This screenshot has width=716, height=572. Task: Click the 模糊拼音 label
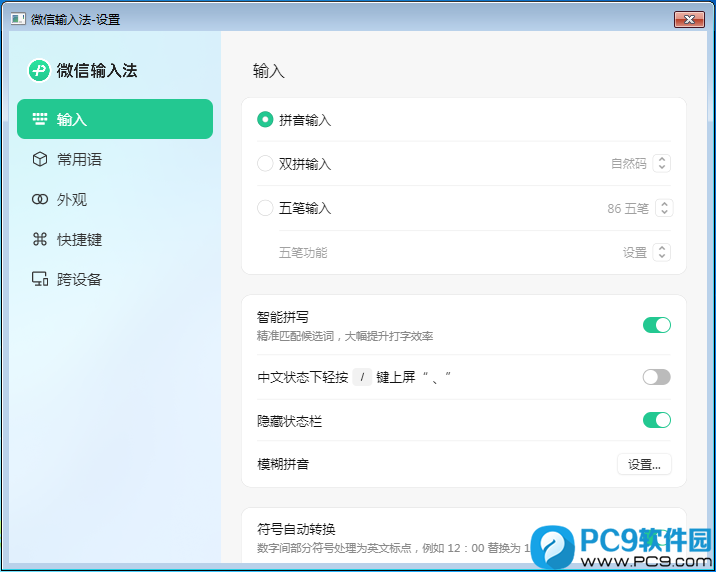pyautogui.click(x=283, y=464)
